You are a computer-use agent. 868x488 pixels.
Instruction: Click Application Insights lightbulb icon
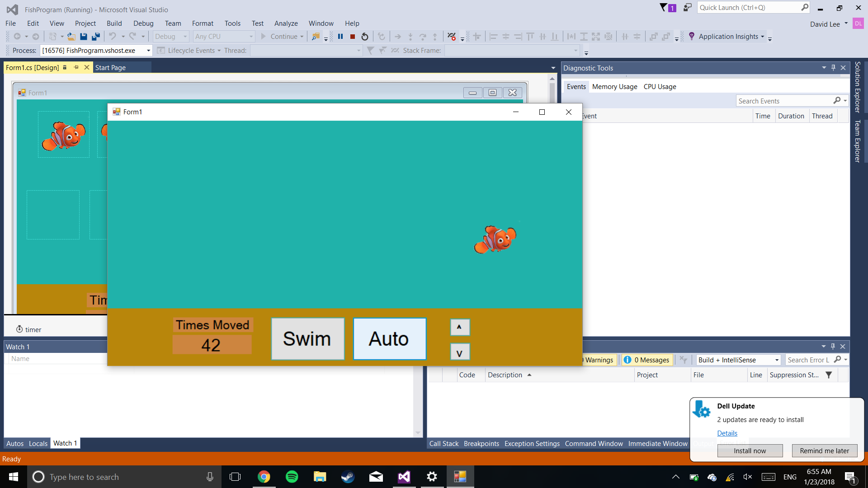[x=692, y=36]
